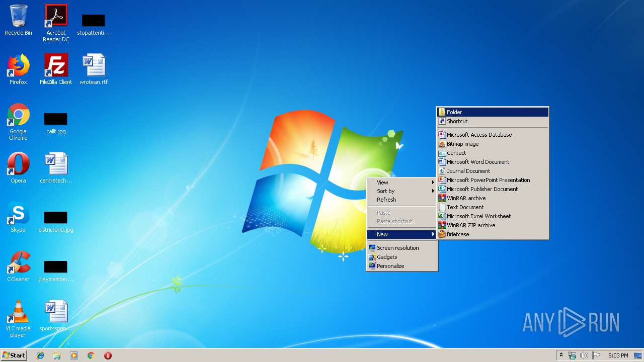The height and width of the screenshot is (362, 644).
Task: Select the wrotean.rtf document icon
Action: [94, 69]
